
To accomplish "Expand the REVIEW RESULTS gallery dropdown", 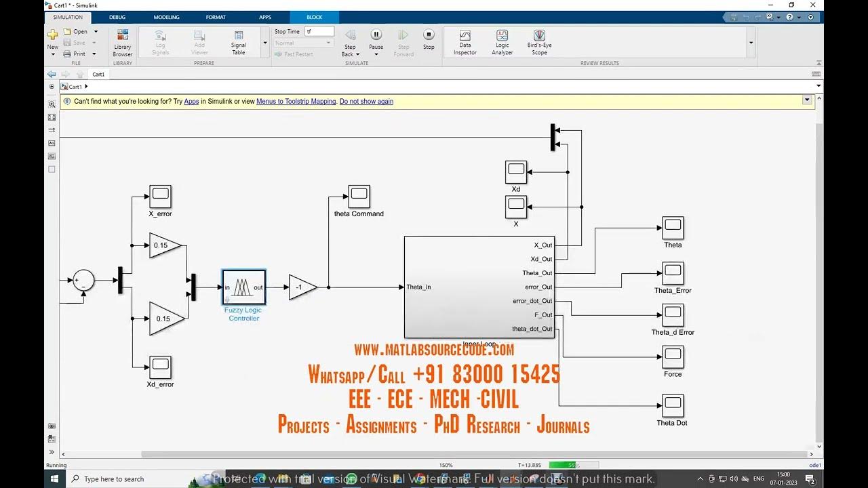I will 751,43.
